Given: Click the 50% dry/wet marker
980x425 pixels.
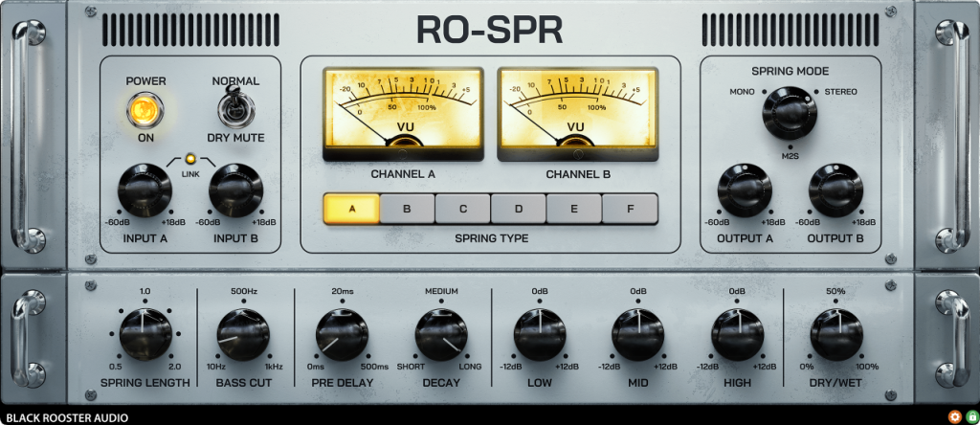Looking at the screenshot, I should tap(835, 291).
